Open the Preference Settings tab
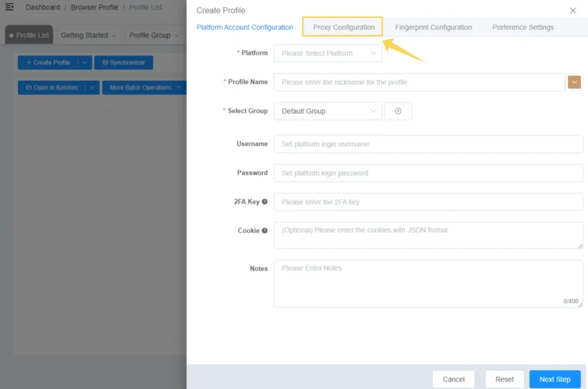This screenshot has width=588, height=389. [523, 28]
